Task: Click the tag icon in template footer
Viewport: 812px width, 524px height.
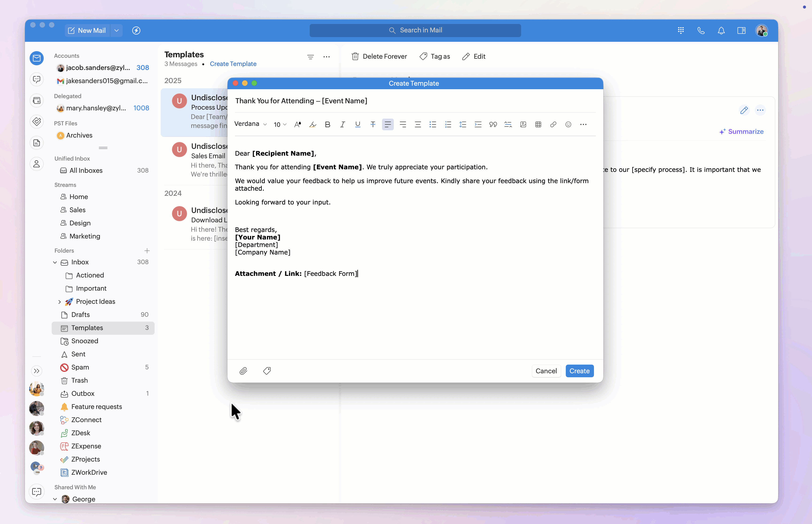Action: coord(267,371)
